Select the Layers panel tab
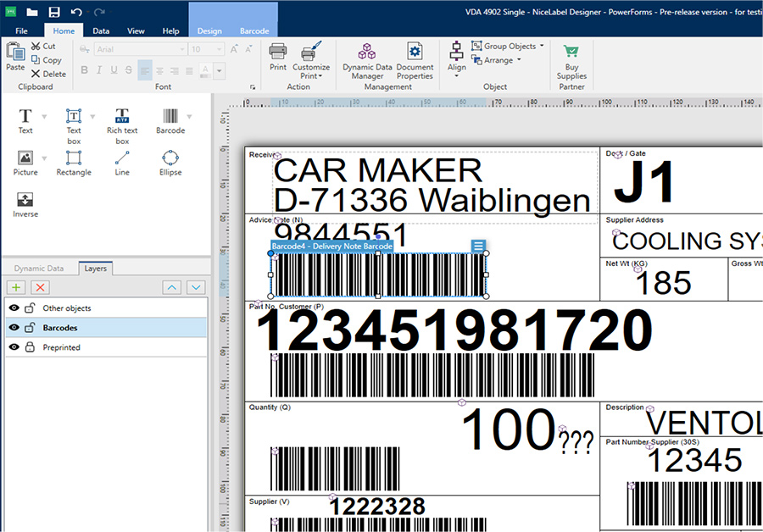This screenshot has width=763, height=532. pyautogui.click(x=95, y=268)
